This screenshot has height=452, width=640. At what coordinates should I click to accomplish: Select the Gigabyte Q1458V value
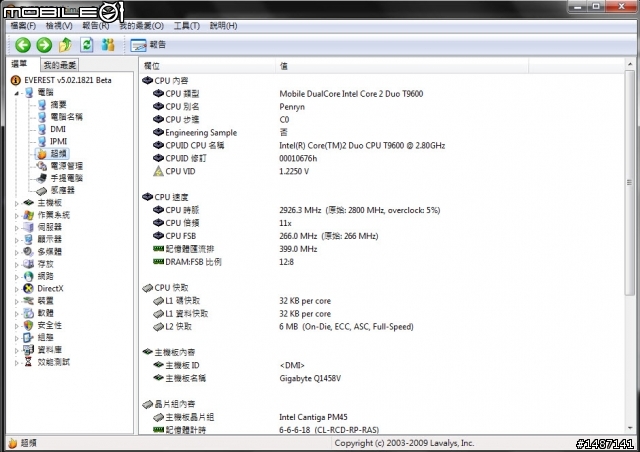[x=310, y=379]
